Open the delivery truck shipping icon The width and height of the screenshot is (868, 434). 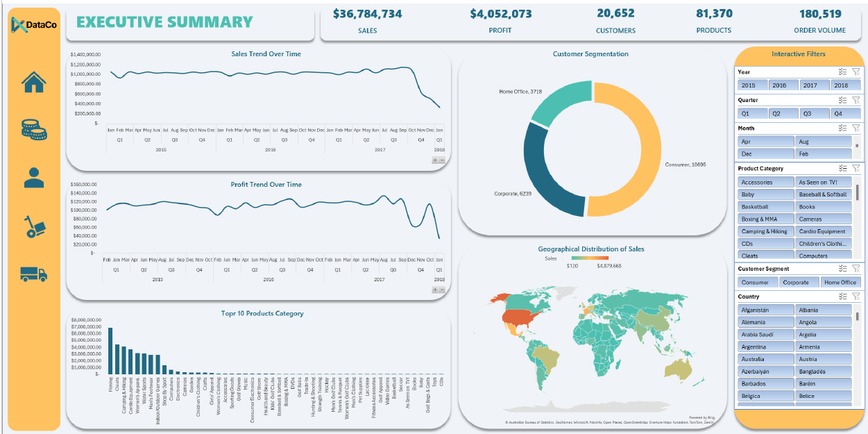click(33, 274)
